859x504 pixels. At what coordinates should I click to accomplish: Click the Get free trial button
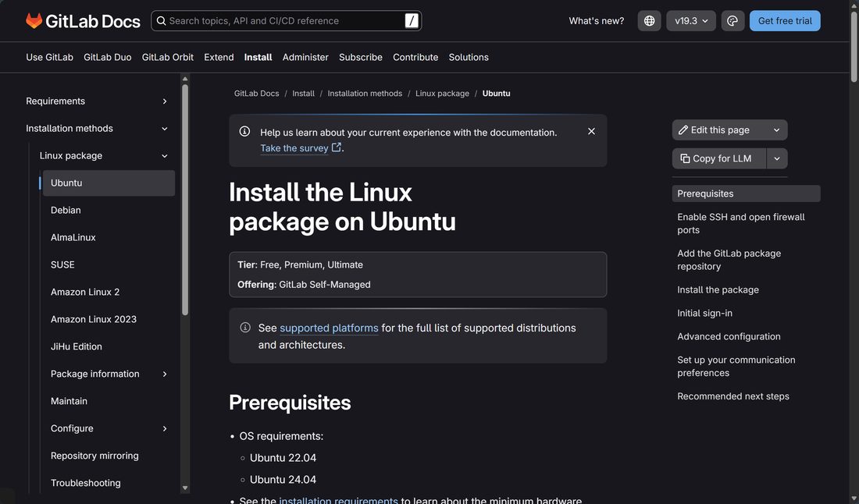[x=785, y=21]
